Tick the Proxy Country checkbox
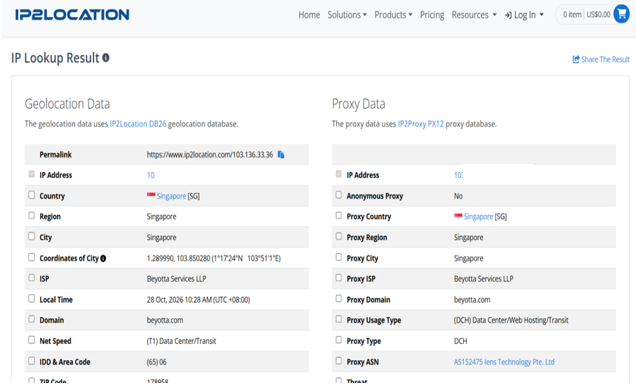Screen dimensions: 636x385 [339, 215]
